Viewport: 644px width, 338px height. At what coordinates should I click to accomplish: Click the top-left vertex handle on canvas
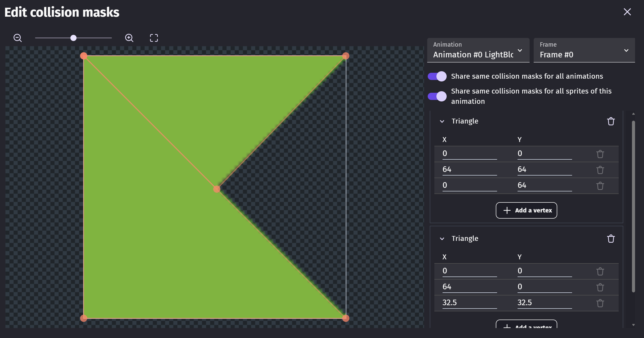tap(84, 56)
